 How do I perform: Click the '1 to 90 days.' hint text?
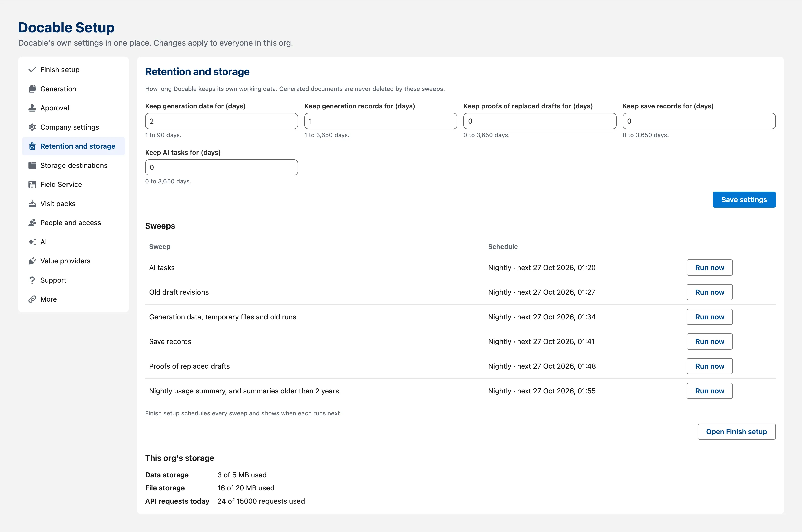coord(163,135)
